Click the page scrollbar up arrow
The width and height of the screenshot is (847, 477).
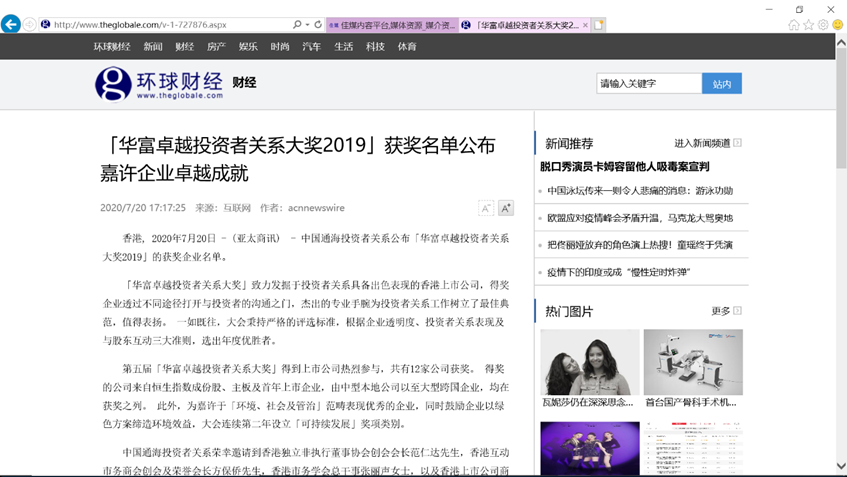click(841, 41)
